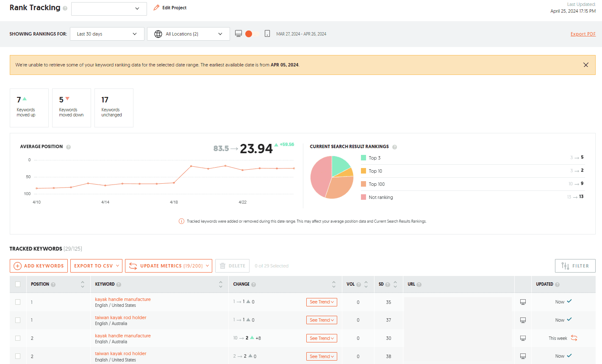Image resolution: width=602 pixels, height=364 pixels.
Task: Expand See Trend for kayak handle manufacture Australia
Action: 322,338
